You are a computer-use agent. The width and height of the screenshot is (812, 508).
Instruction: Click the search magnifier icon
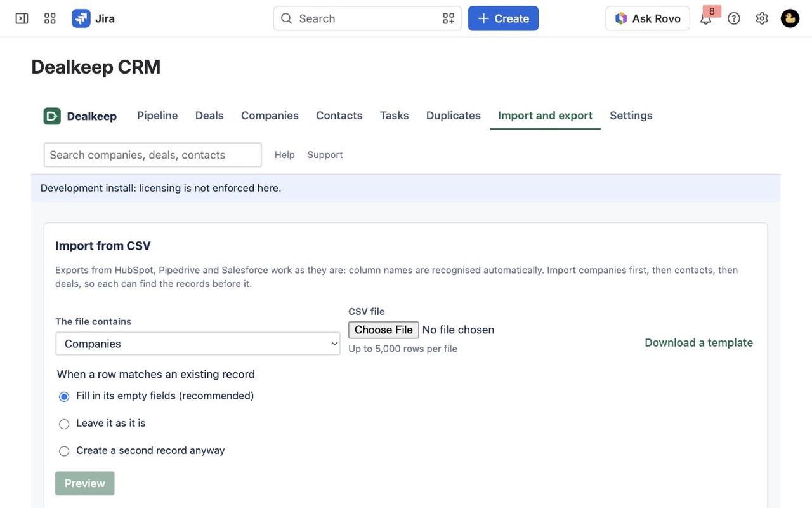tap(287, 18)
